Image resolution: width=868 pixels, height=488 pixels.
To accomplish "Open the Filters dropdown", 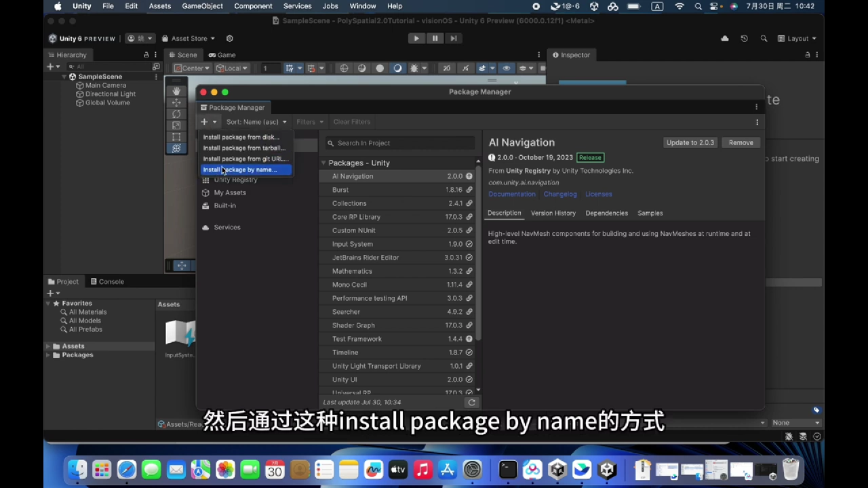I will coord(309,122).
